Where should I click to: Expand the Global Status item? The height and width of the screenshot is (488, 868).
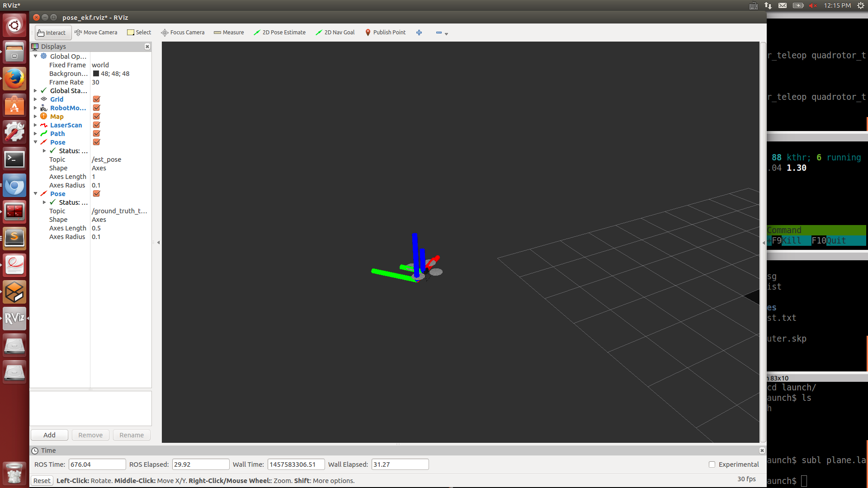(x=35, y=90)
